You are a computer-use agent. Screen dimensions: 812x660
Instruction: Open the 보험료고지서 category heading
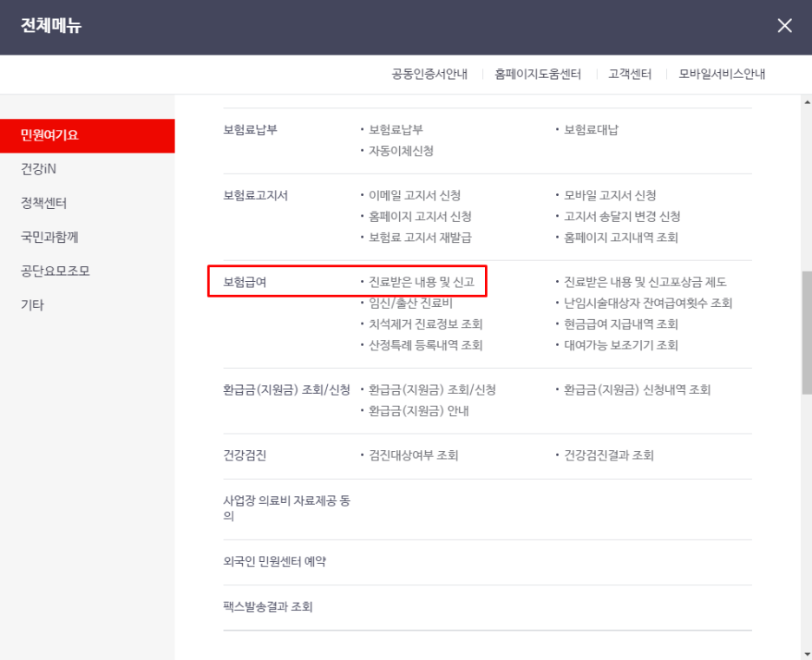tap(255, 196)
